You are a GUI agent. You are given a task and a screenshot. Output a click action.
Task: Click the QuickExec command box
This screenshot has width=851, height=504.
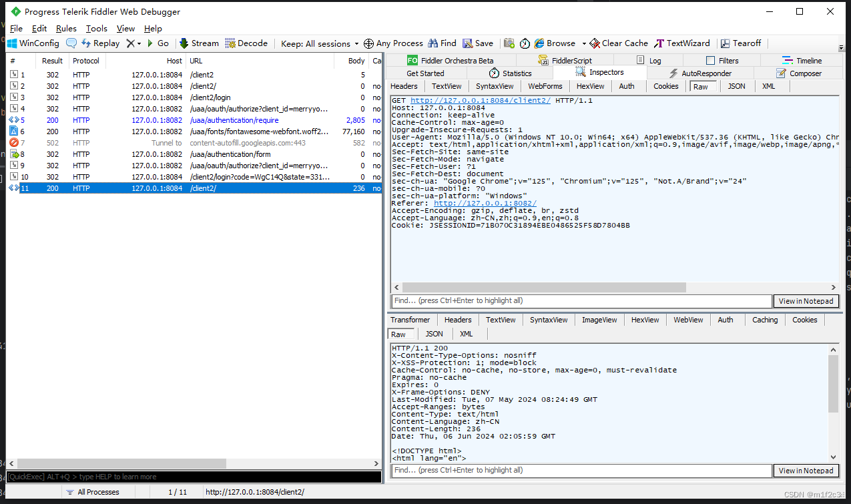click(194, 477)
